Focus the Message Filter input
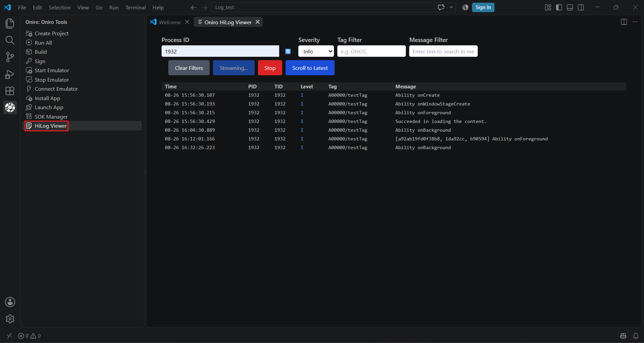Viewport: 644px width, 343px height. tap(443, 51)
